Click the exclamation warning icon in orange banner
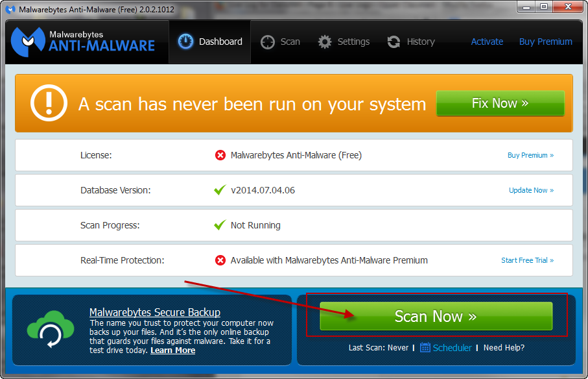The width and height of the screenshot is (588, 379). click(x=49, y=103)
